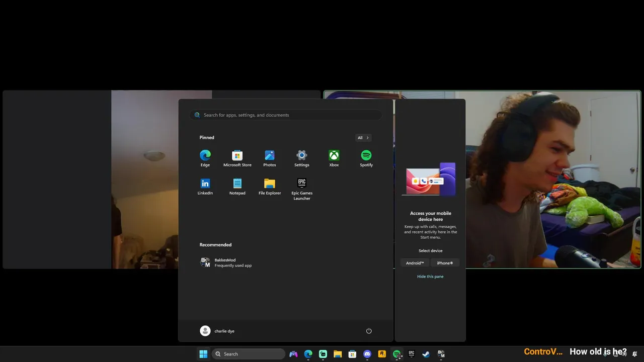Open Spotify from the pinned apps
Viewport: 644px width, 362px height.
point(366,158)
